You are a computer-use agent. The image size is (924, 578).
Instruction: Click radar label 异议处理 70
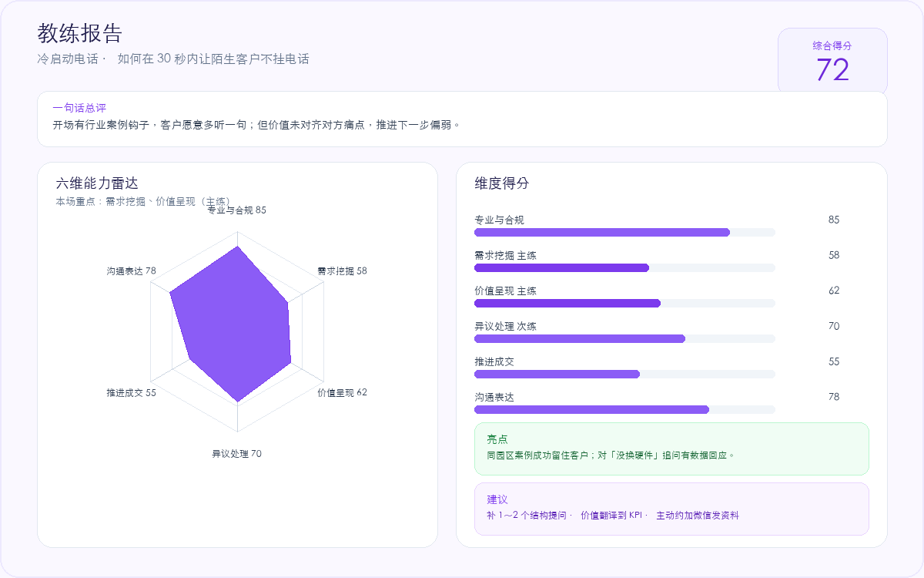(x=237, y=454)
